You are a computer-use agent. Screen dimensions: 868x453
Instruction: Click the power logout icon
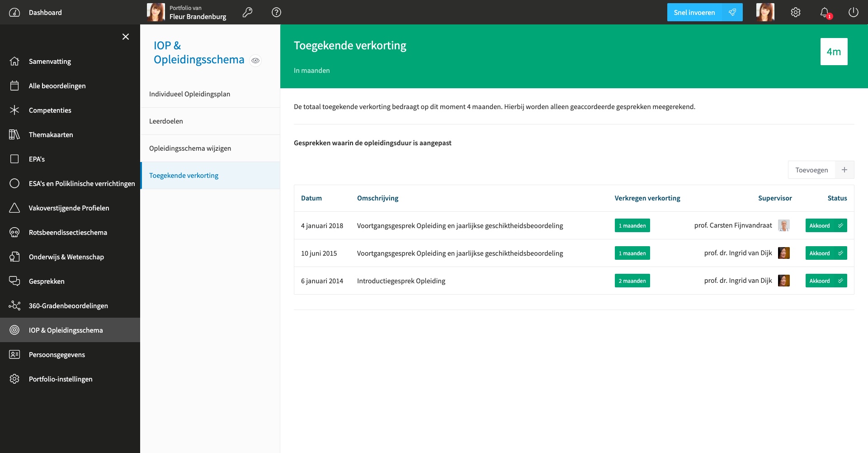(854, 12)
